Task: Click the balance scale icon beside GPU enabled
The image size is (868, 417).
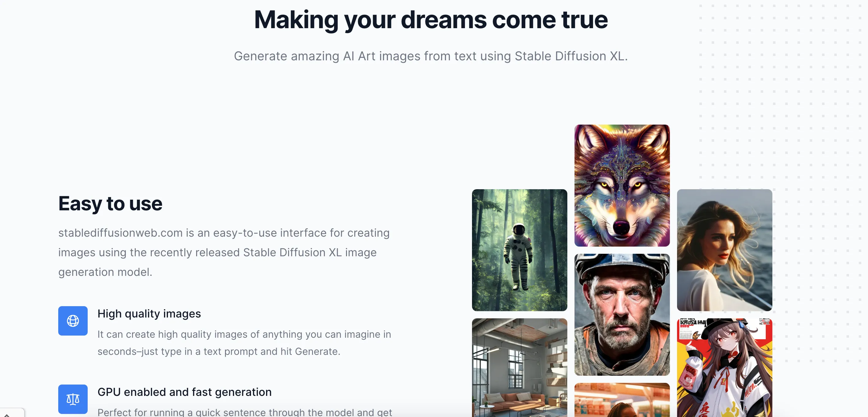Action: pyautogui.click(x=73, y=399)
